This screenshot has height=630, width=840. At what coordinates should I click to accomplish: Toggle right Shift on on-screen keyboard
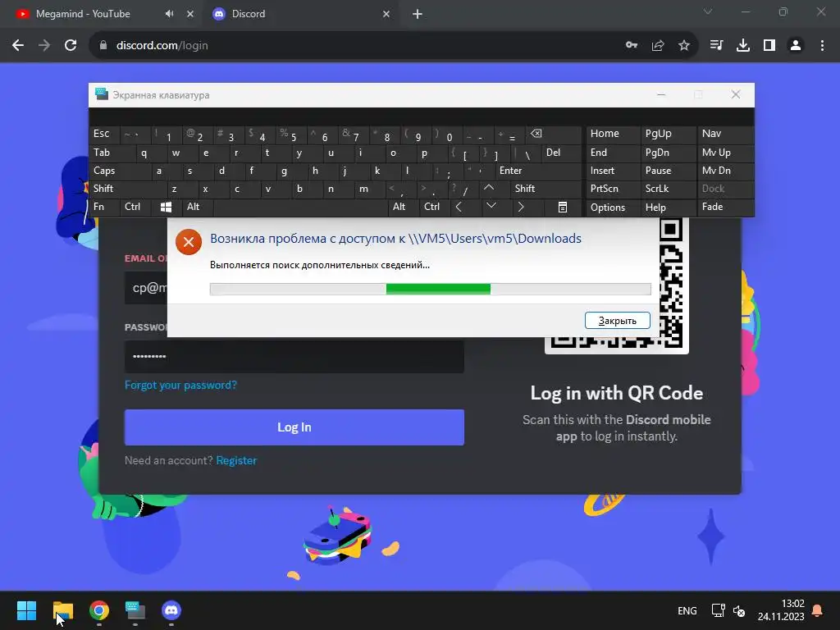pyautogui.click(x=546, y=189)
